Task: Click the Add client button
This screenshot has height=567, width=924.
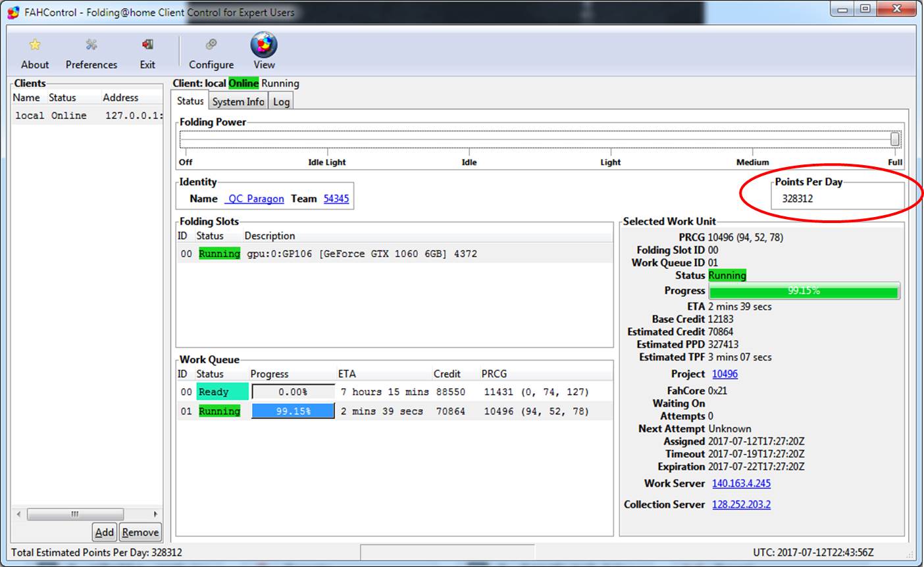Action: coord(104,532)
